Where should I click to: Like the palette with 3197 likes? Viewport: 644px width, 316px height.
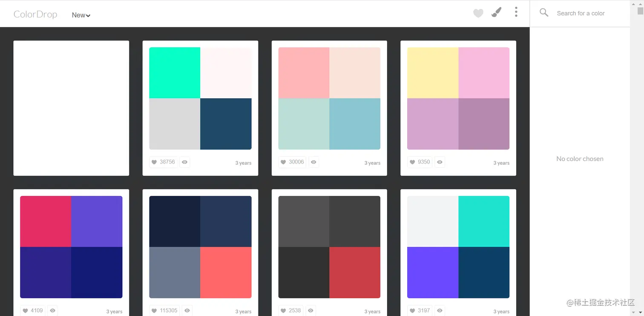tap(420, 310)
